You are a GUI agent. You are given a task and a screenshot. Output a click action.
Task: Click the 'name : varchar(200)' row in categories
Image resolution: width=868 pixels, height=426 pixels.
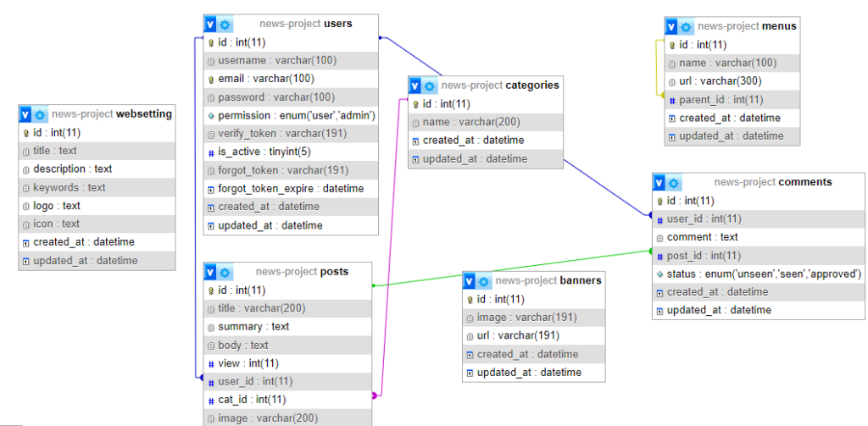click(x=486, y=122)
